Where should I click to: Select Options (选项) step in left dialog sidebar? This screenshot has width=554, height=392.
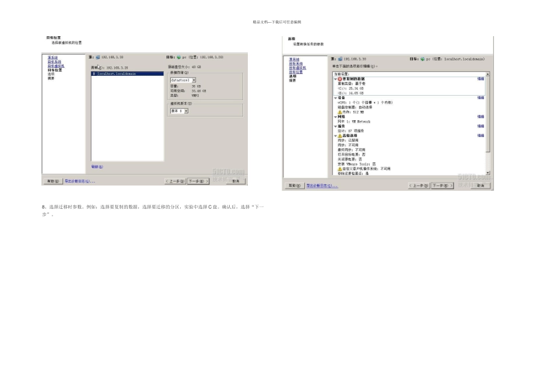click(51, 74)
